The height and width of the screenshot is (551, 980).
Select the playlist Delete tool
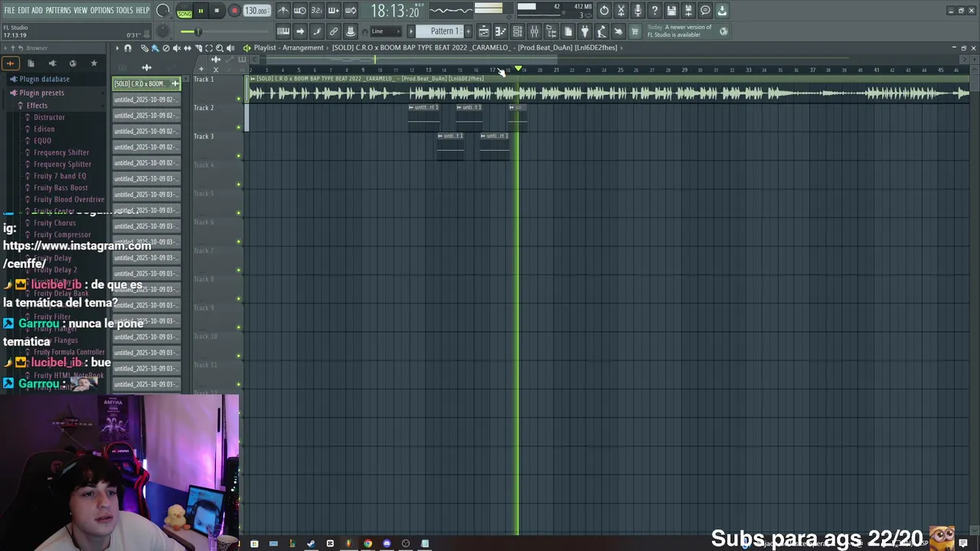coord(166,48)
